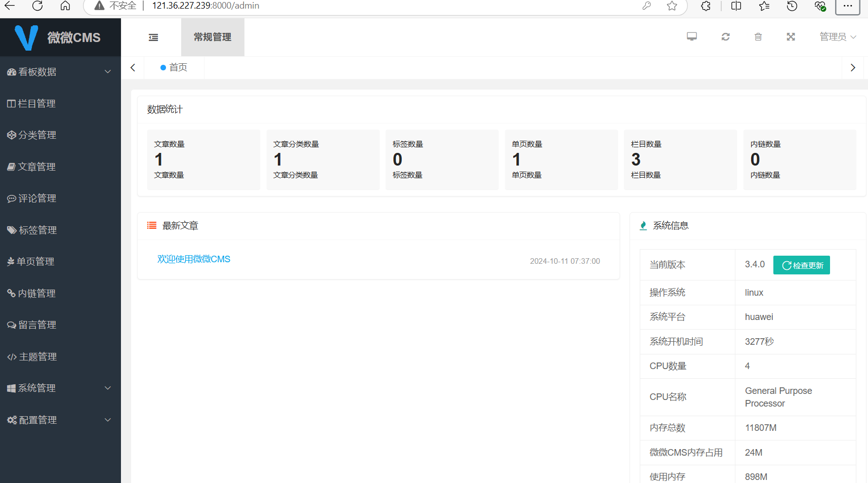This screenshot has height=483, width=868.
Task: Click the browser refresh button
Action: 37,6
